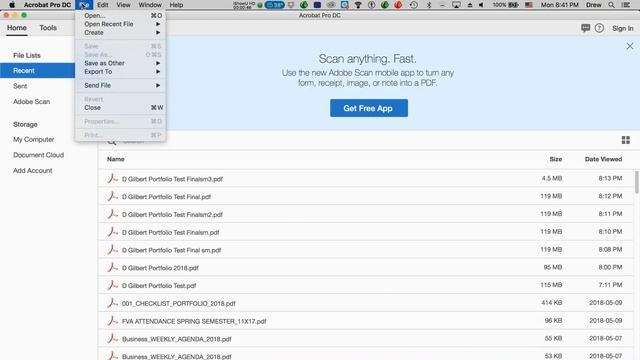
Task: Click the Drew user name in menu bar
Action: 593,5
